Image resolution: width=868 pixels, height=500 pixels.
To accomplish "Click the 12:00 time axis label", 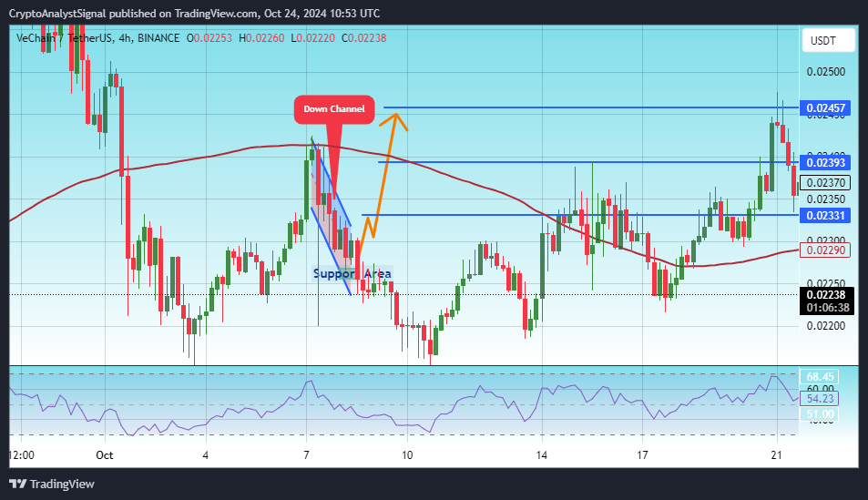I will click(x=22, y=455).
